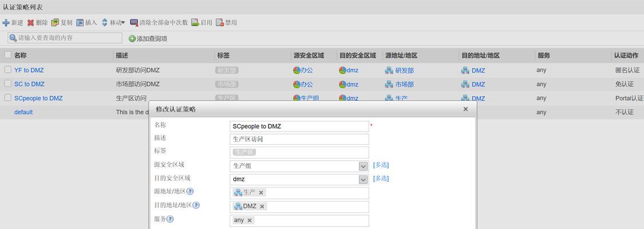
Task: Remove any from 服务 field
Action: coord(249,220)
